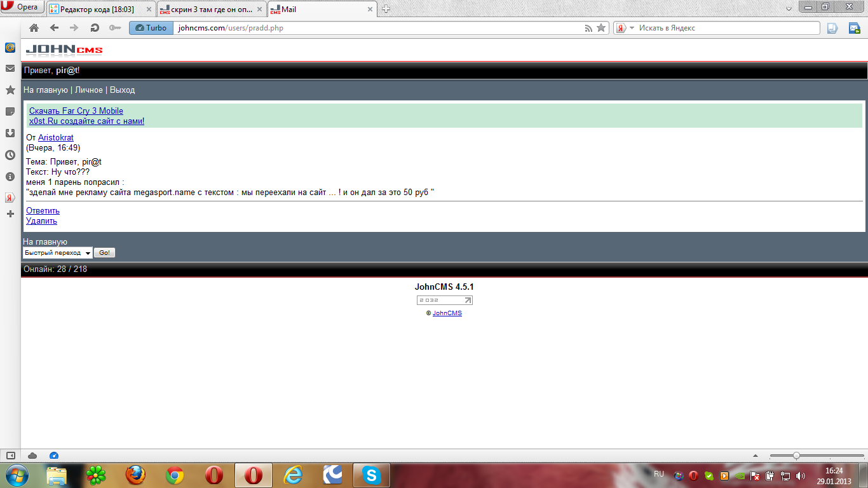Screen dimensions: 868x488
Task: Navigate forward one page
Action: pos(74,28)
